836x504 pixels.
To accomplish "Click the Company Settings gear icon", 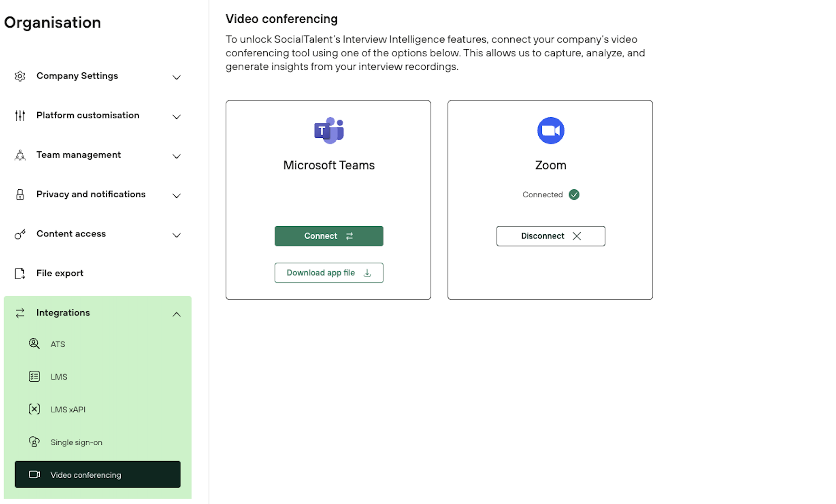I will pos(20,76).
